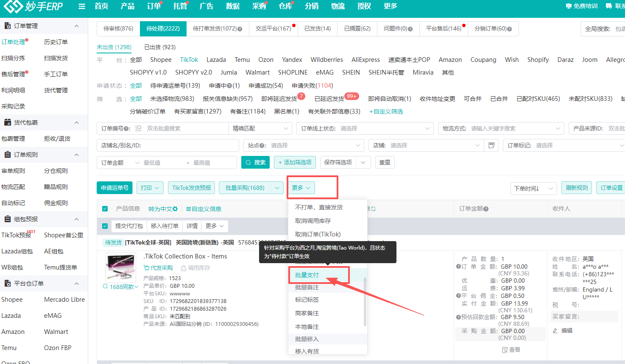Viewport: 625px width, 364px height.
Task: Open the 订单金额 field type dropdown
Action: click(x=120, y=163)
